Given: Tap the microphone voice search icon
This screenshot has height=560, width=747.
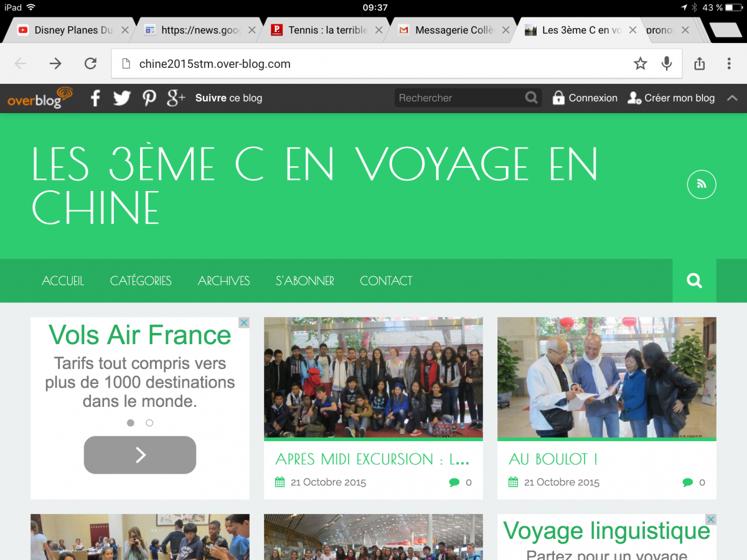Looking at the screenshot, I should pos(667,63).
